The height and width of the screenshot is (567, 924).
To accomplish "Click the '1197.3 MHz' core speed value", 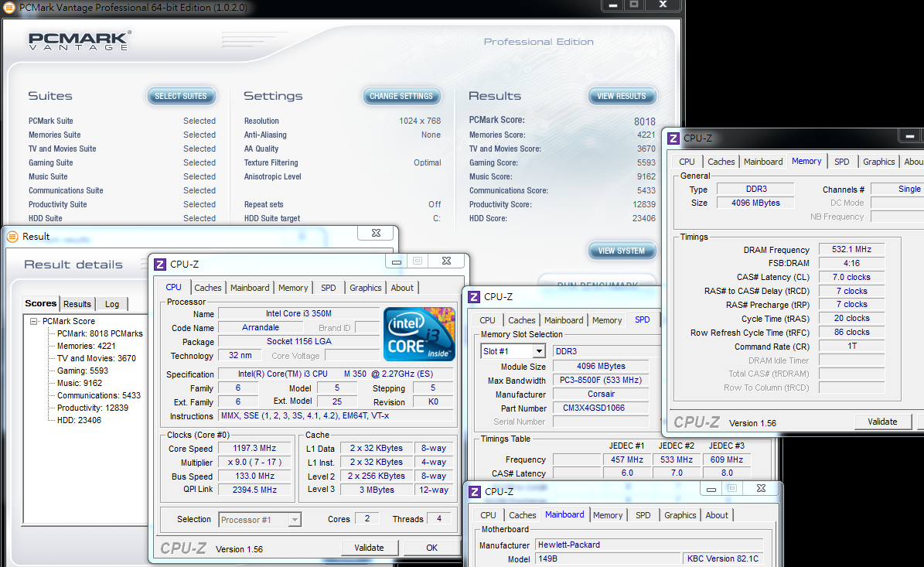I will pos(254,448).
